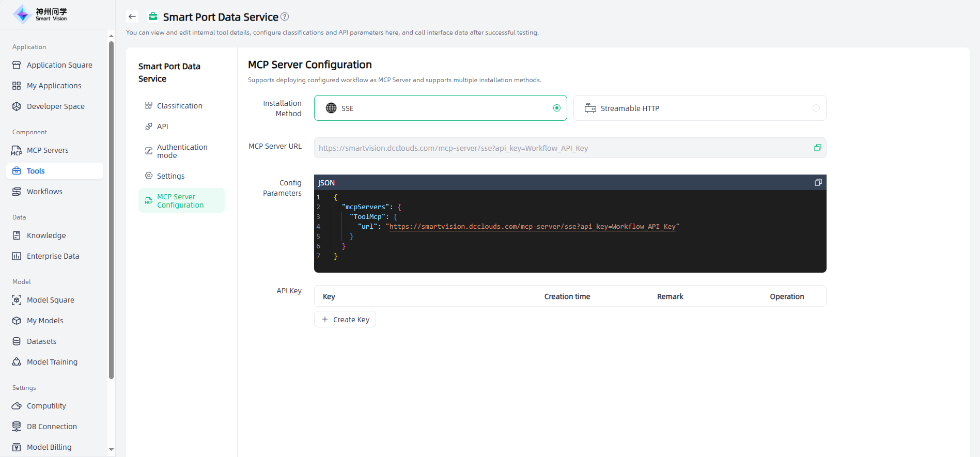Click the Create Key button
Screen dimensions: 980x457
coord(345,320)
